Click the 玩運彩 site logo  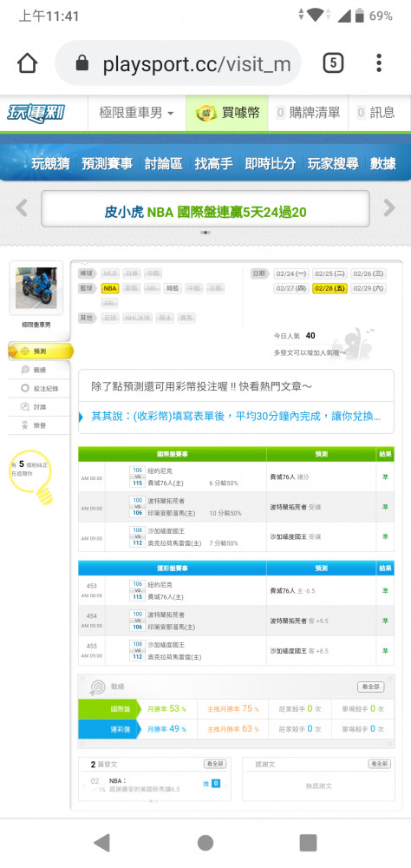[36, 114]
